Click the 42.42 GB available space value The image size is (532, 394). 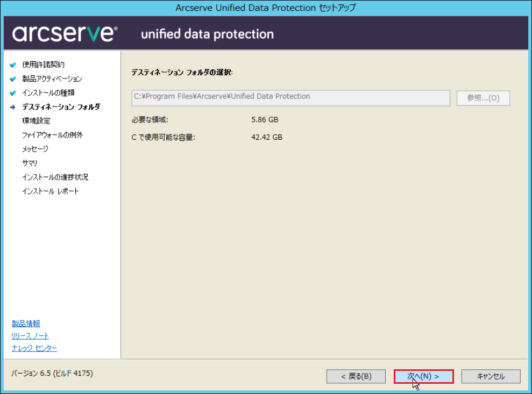(x=267, y=137)
